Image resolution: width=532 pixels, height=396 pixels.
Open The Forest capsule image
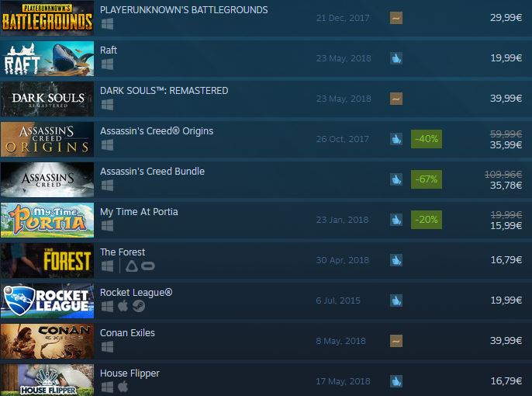tap(47, 260)
